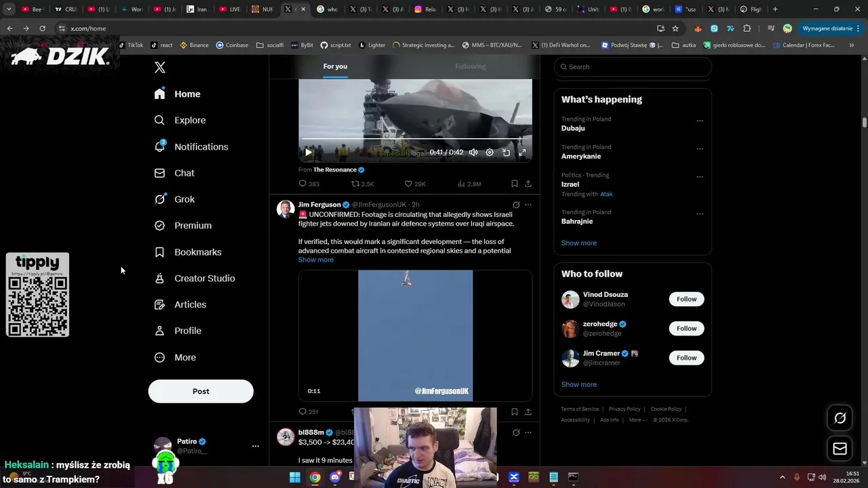The width and height of the screenshot is (868, 488).
Task: Bookmark Jim Ferguson's post
Action: pos(515,411)
